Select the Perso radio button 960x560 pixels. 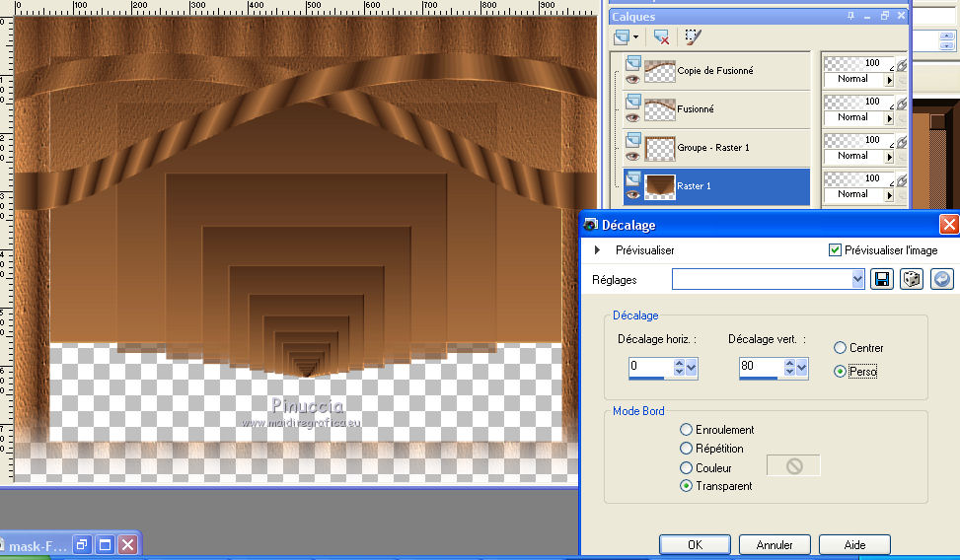(x=840, y=372)
